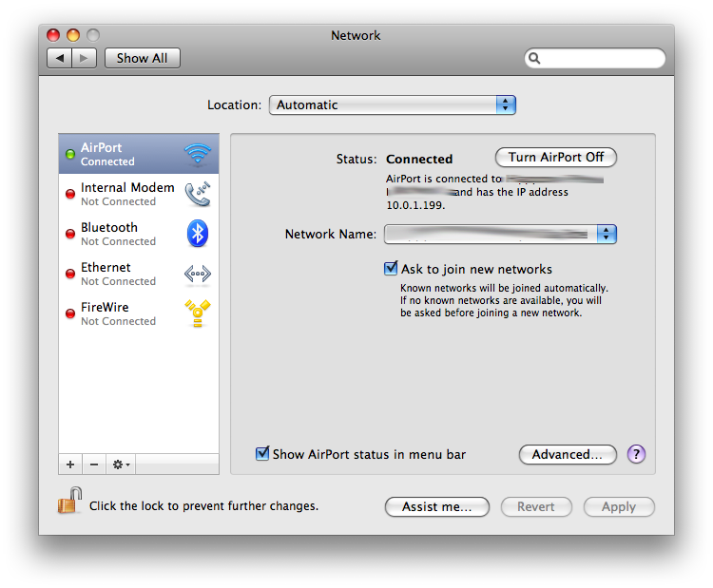Click green status dot beside AirPort

pos(70,154)
